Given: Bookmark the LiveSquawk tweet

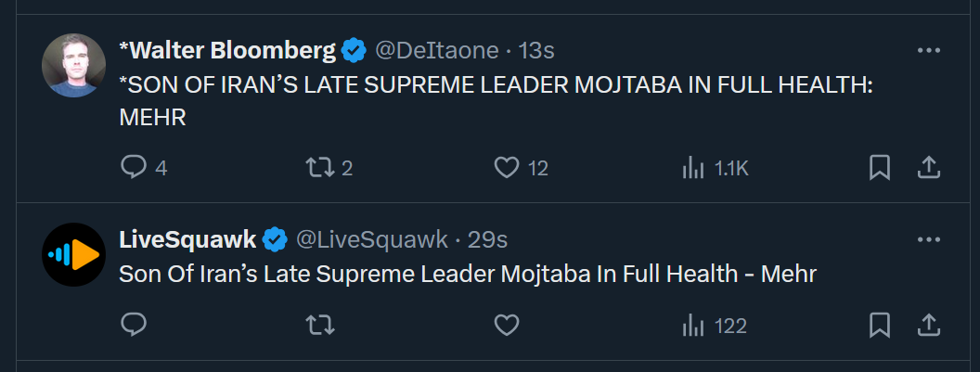Looking at the screenshot, I should pyautogui.click(x=880, y=325).
